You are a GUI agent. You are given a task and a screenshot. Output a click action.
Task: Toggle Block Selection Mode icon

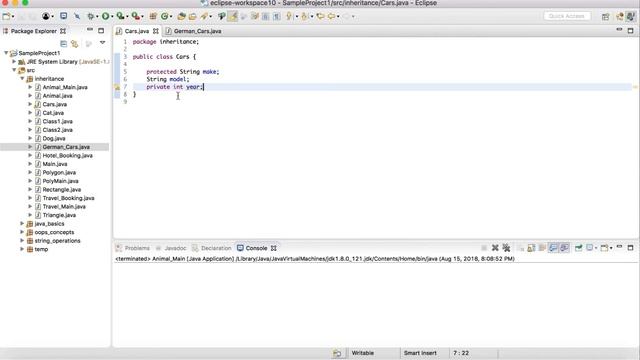pos(265,16)
